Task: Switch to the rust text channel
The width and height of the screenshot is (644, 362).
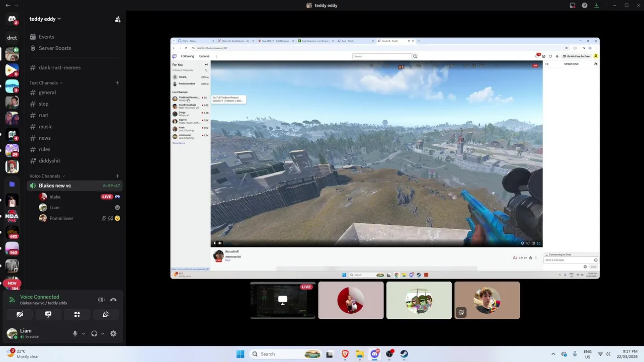Action: 75,115
